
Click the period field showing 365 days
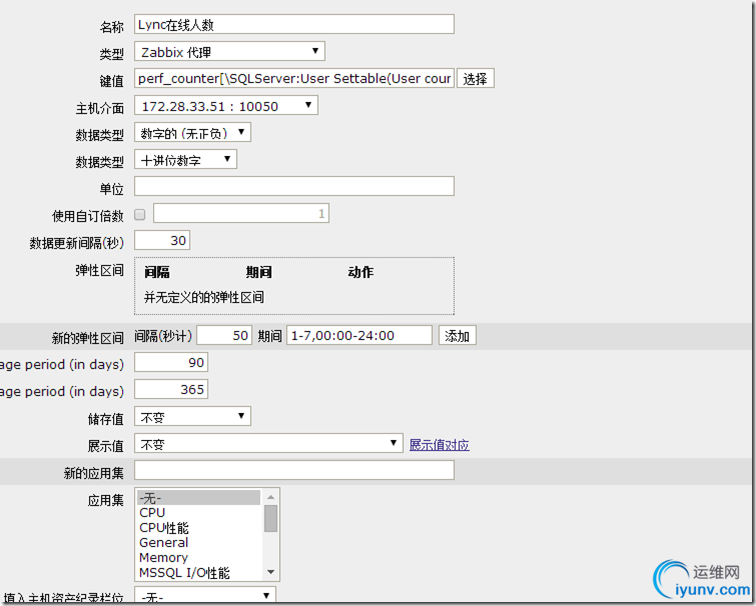(171, 390)
